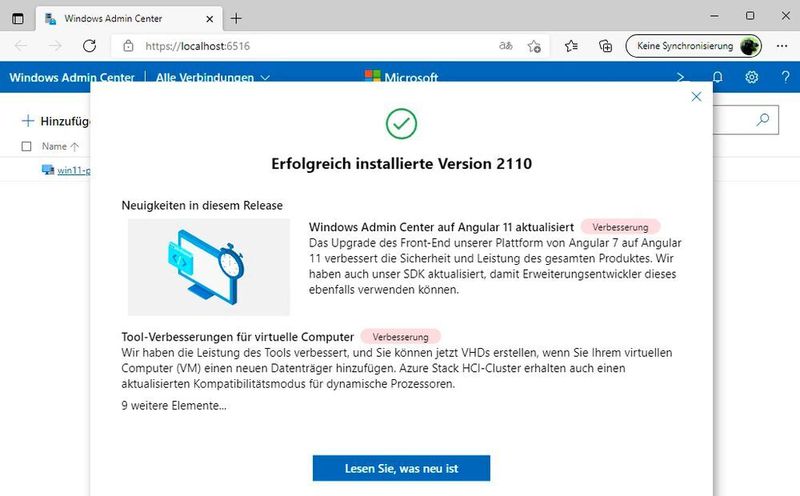Open read aloud icon in address bar
This screenshot has height=496, width=800.
point(505,46)
